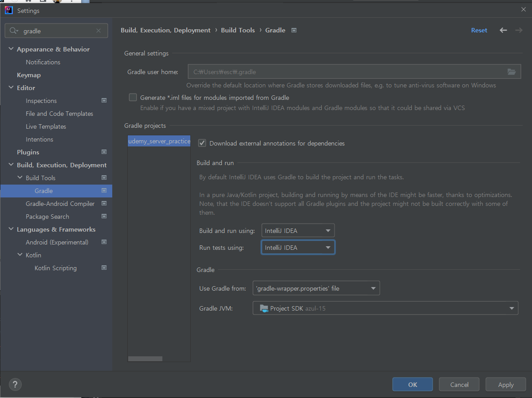
Task: Open File and Code Templates settings
Action: (59, 114)
